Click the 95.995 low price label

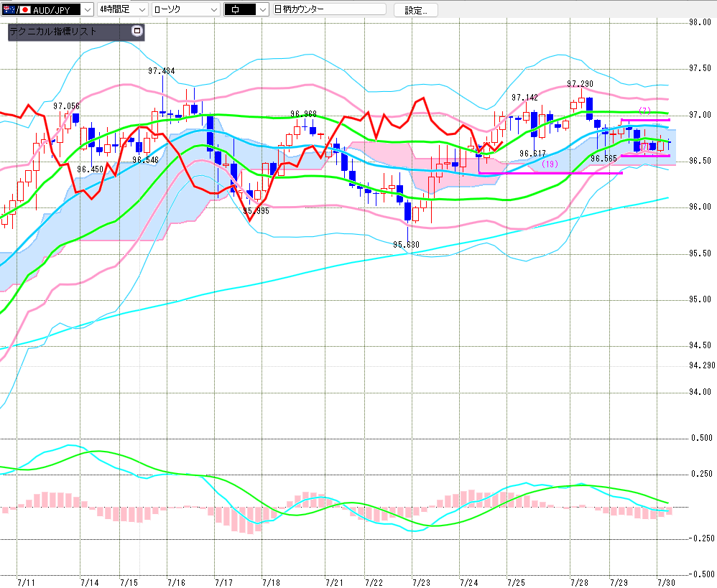256,211
